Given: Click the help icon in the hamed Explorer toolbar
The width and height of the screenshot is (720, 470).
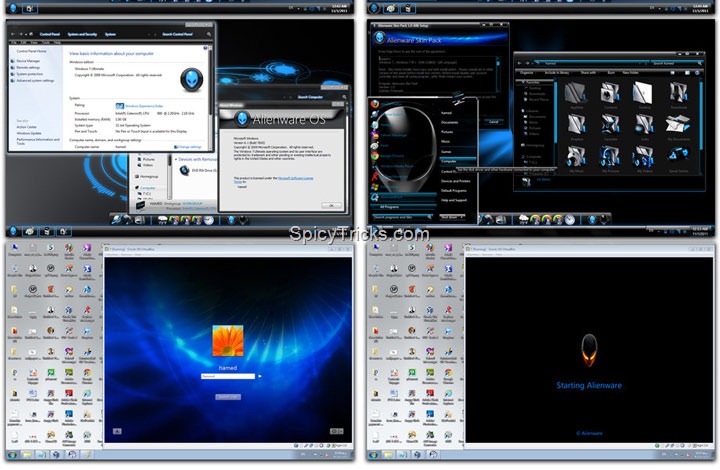Looking at the screenshot, I should click(x=697, y=73).
